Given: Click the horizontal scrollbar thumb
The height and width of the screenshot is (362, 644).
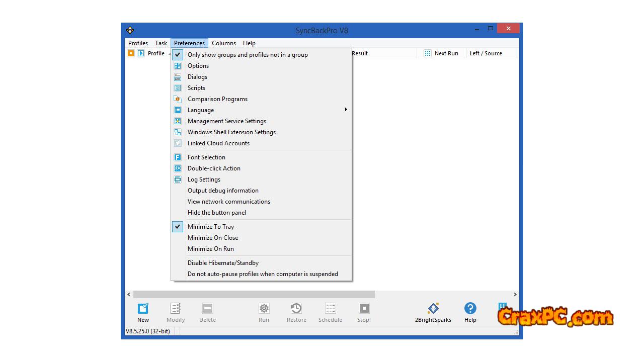Looking at the screenshot, I should click(254, 294).
